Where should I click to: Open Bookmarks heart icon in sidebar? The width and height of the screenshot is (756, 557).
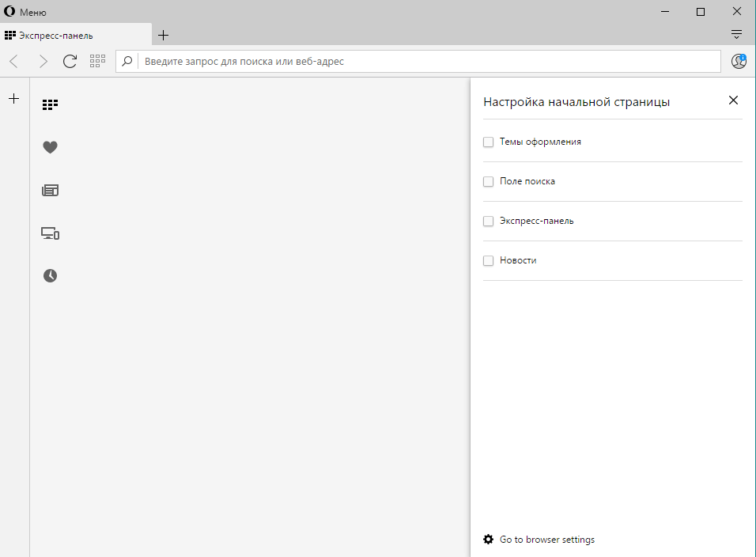click(51, 147)
